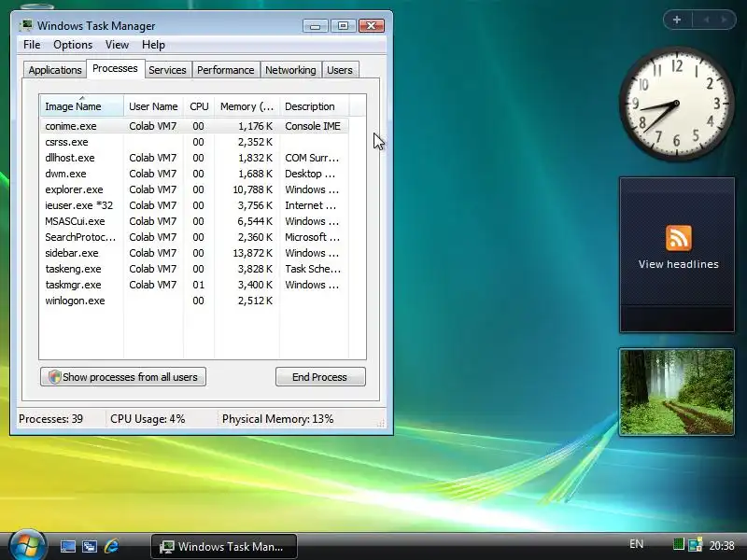Click the EN language bar indicator
This screenshot has height=560, width=747.
(x=636, y=544)
